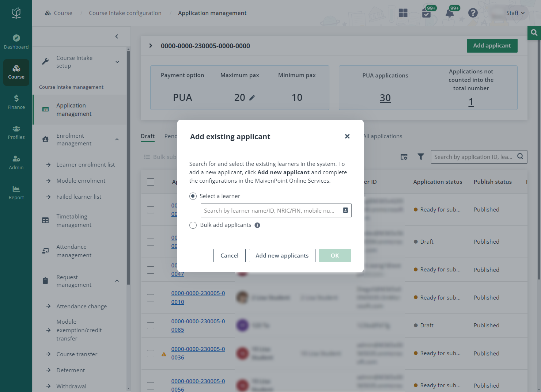This screenshot has width=541, height=392.
Task: Click the sidebar vertical scrollbar
Action: (x=128, y=167)
